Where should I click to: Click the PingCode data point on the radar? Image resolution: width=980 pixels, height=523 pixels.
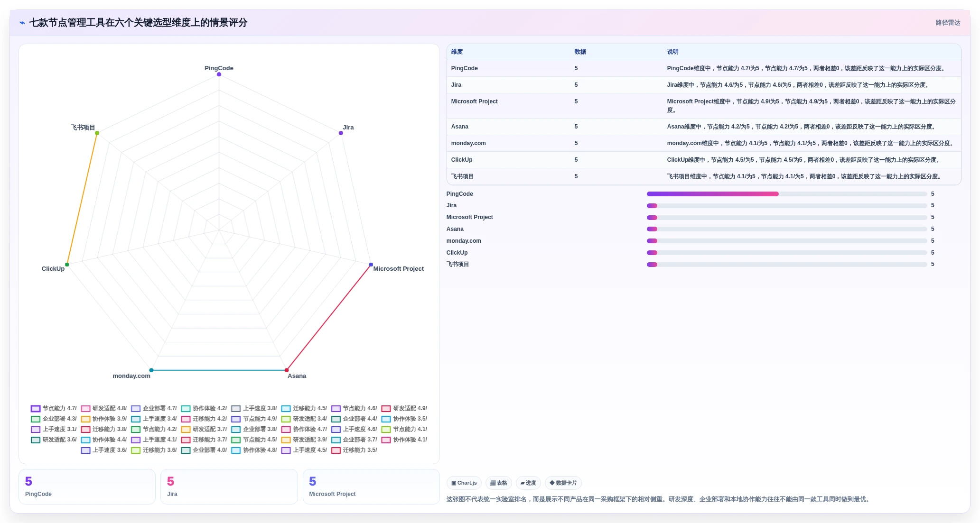pyautogui.click(x=219, y=74)
